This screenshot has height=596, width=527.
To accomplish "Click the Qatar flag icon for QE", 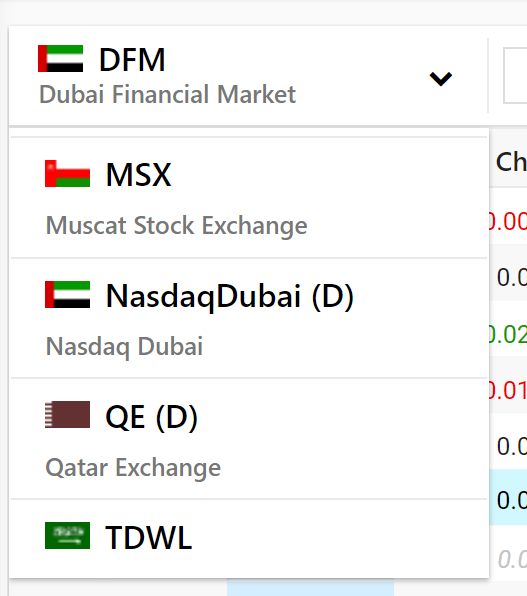I will click(67, 415).
